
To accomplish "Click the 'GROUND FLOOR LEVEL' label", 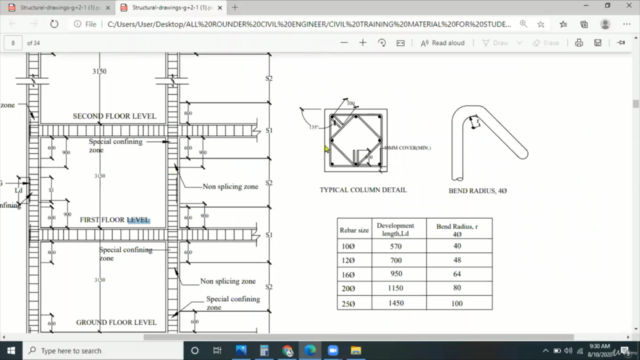I will tap(116, 322).
